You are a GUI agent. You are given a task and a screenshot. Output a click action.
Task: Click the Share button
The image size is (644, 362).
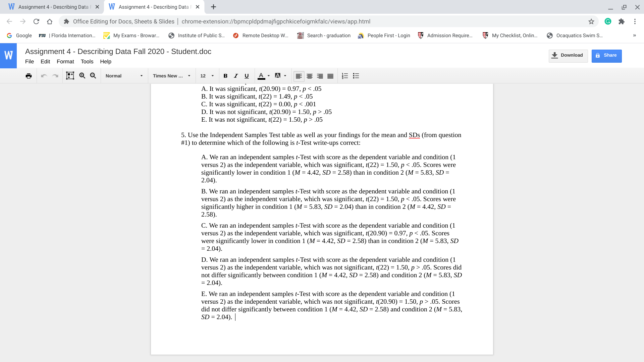[x=606, y=55]
